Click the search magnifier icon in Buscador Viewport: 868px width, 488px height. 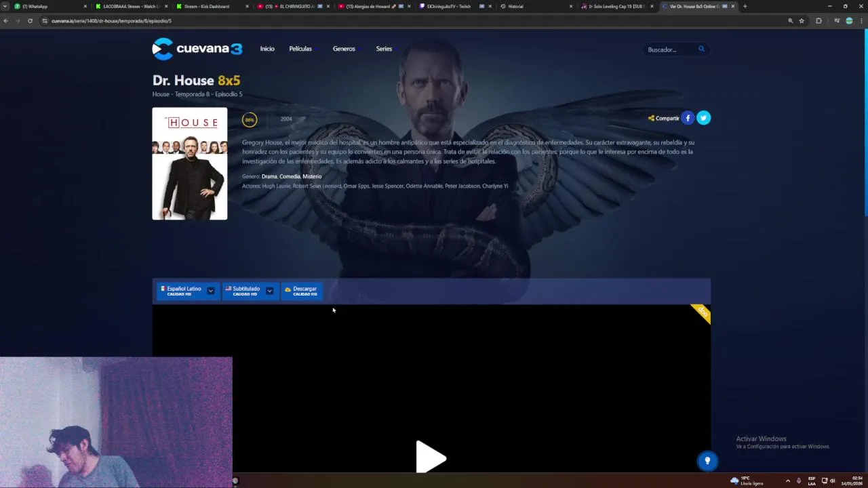(x=701, y=49)
